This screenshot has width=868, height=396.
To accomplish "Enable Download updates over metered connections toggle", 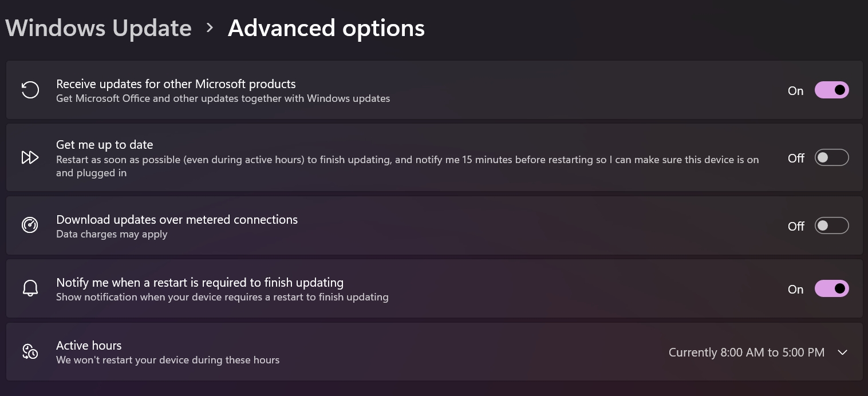I will coord(831,225).
